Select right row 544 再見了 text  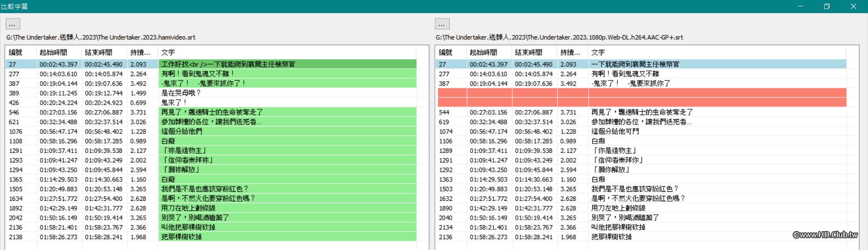(642, 112)
